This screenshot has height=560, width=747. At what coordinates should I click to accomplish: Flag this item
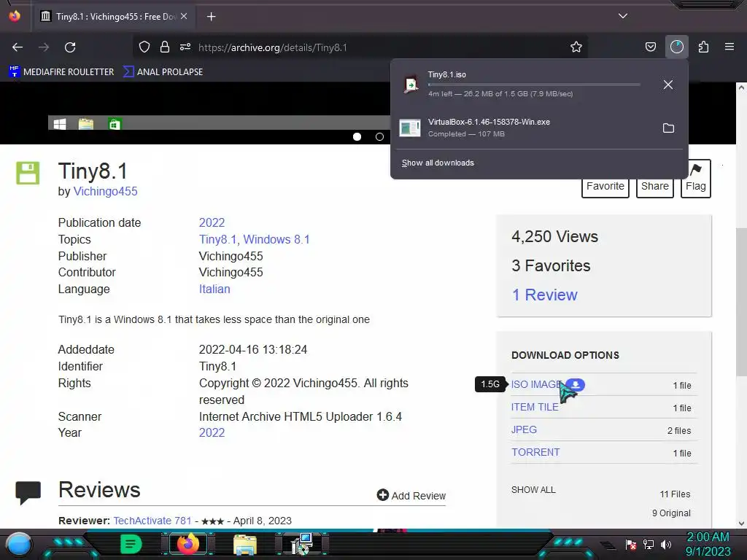[695, 179]
